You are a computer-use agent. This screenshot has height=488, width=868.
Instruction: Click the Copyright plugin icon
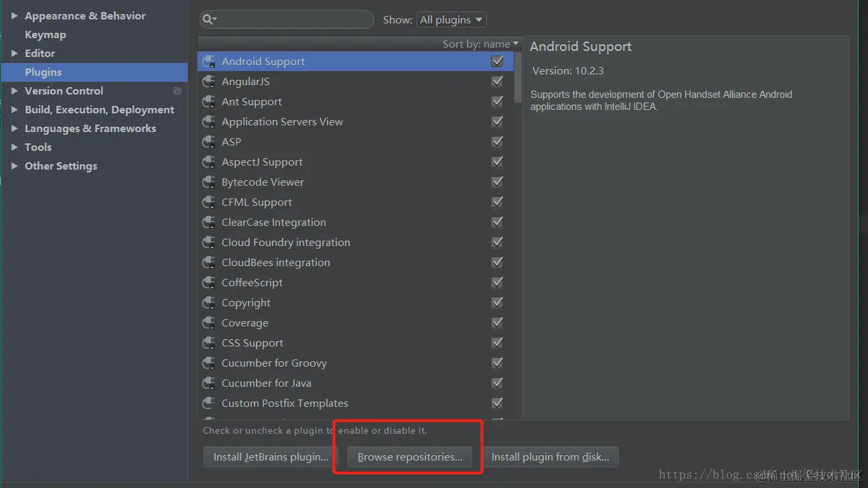click(x=209, y=303)
